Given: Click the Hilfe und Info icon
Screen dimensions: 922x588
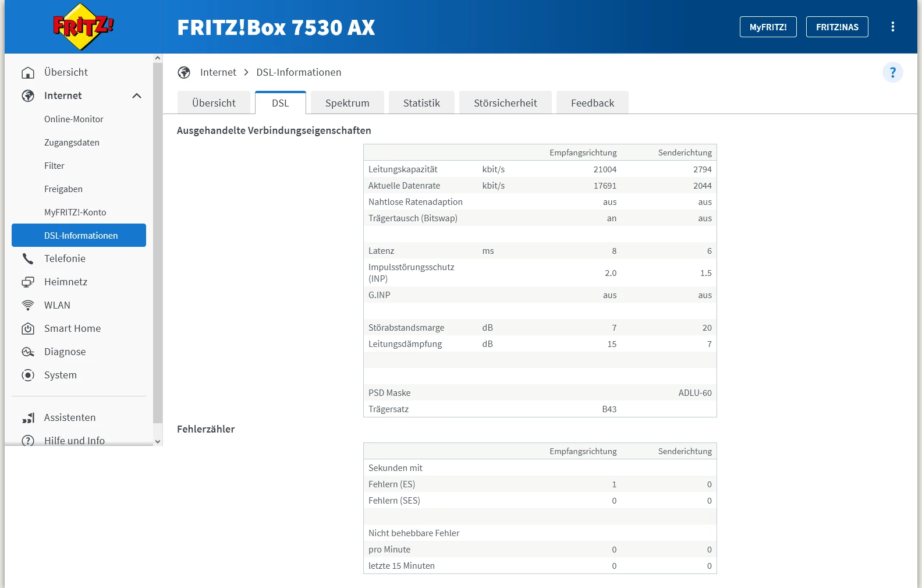Looking at the screenshot, I should pos(28,441).
